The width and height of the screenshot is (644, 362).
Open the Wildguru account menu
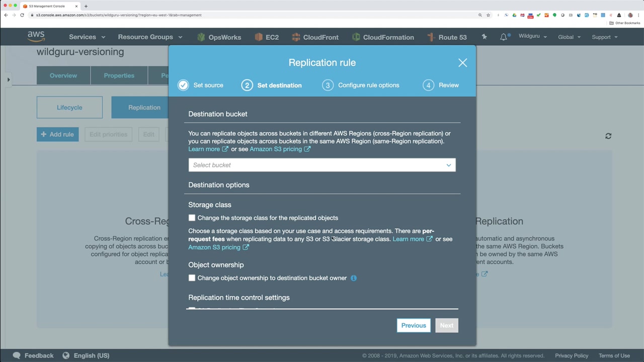[533, 37]
